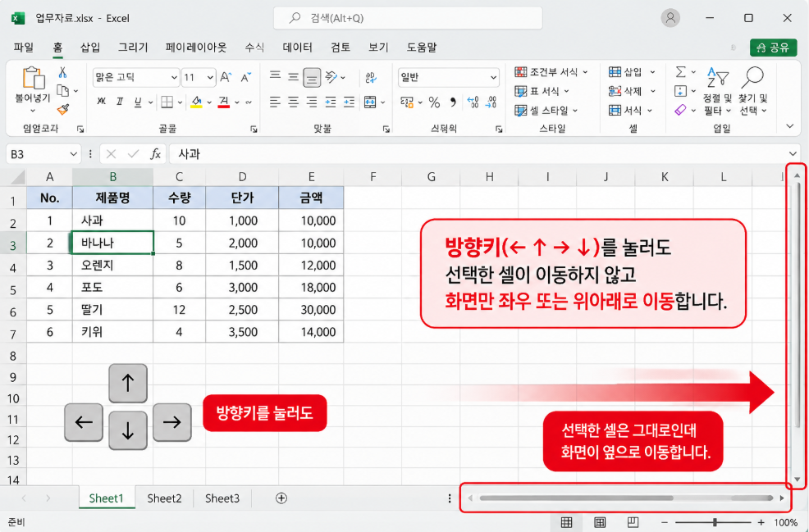
Task: Add a new sheet with plus icon
Action: pyautogui.click(x=281, y=498)
